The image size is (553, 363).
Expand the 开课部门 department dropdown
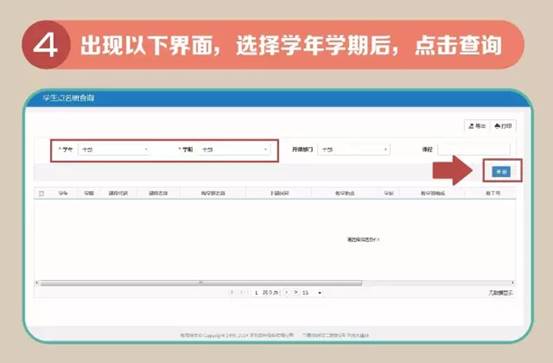tap(354, 150)
